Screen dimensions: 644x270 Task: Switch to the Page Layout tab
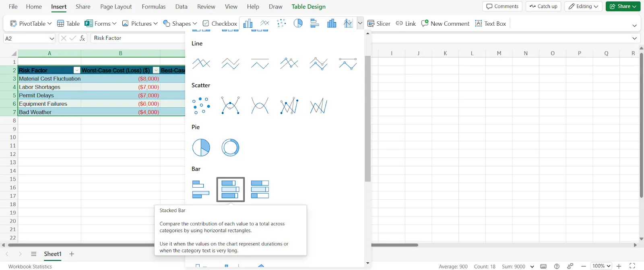116,6
